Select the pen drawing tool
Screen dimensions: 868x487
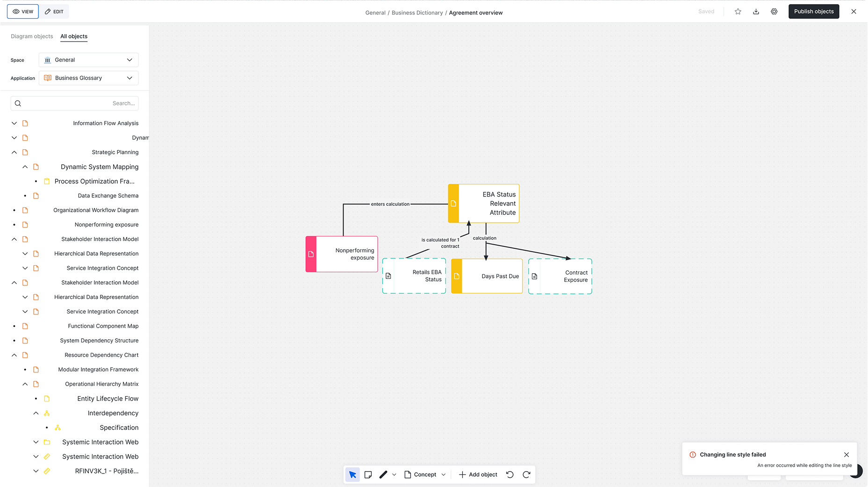click(384, 474)
